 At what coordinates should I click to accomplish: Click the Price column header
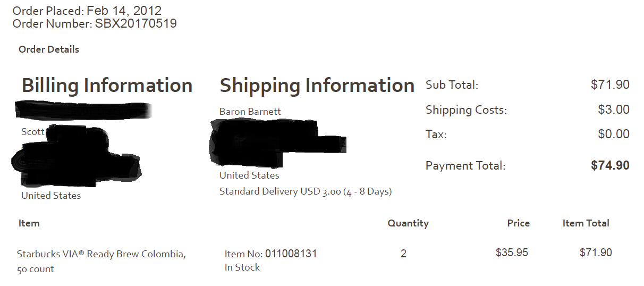point(519,223)
